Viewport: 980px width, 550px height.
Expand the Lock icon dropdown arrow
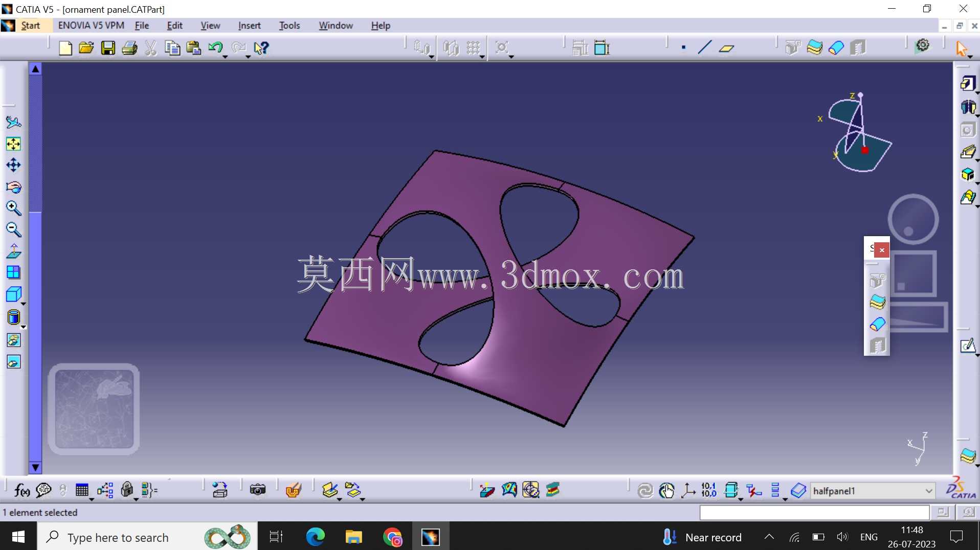pos(136,499)
